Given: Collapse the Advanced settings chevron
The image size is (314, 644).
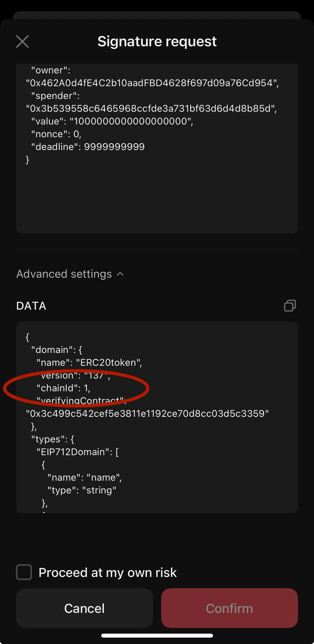Looking at the screenshot, I should [120, 274].
